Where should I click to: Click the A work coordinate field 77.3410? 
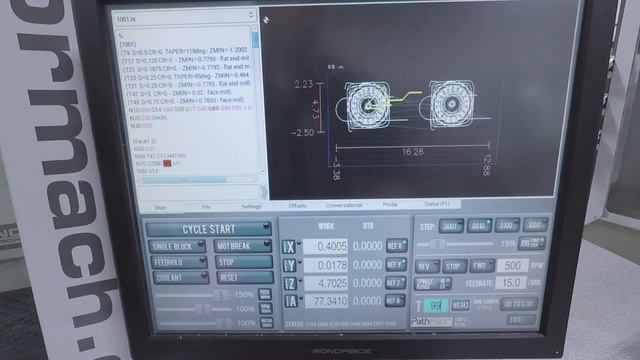click(x=326, y=301)
